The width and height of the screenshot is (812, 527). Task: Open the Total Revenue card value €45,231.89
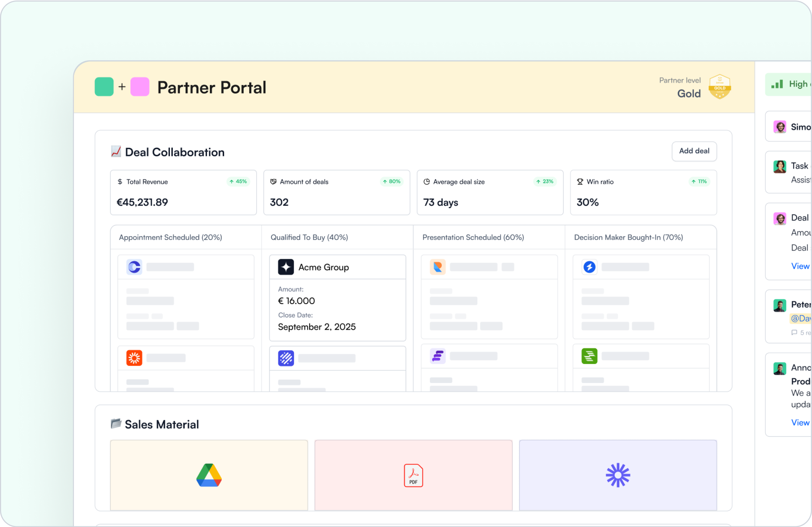[x=142, y=202]
